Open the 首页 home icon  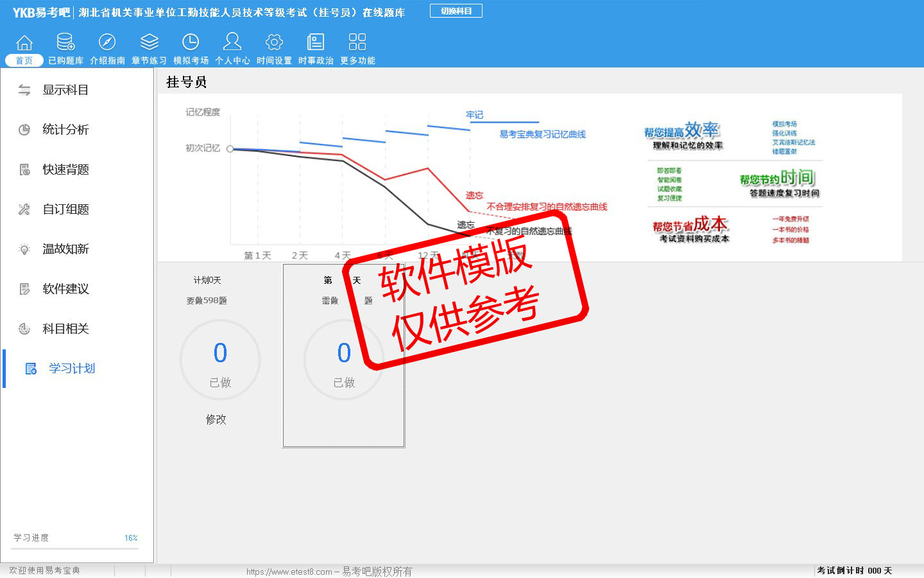pos(24,42)
